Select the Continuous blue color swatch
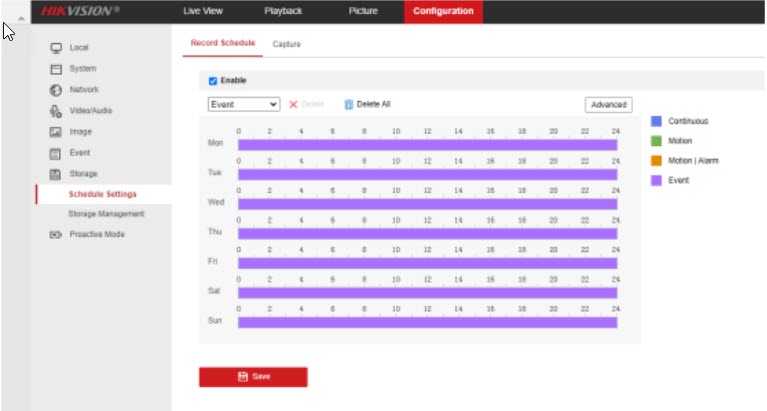Image resolution: width=767 pixels, height=411 pixels. (657, 121)
